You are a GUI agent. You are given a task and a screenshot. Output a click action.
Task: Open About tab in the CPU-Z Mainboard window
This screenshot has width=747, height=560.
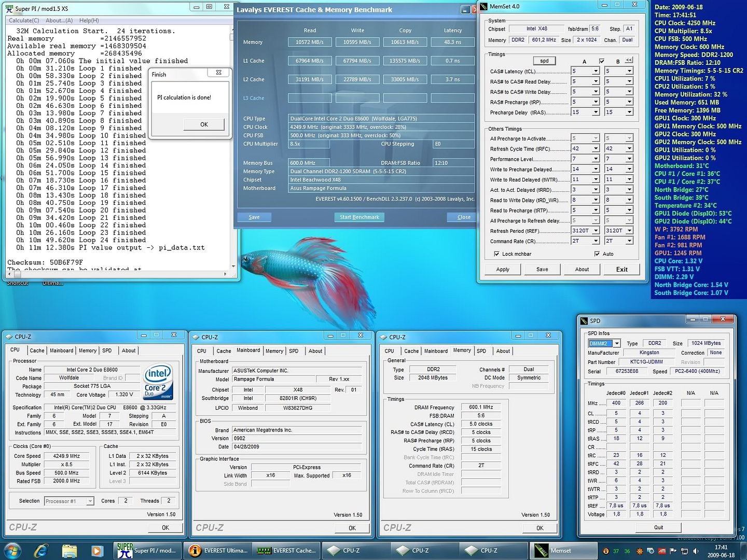(x=315, y=351)
